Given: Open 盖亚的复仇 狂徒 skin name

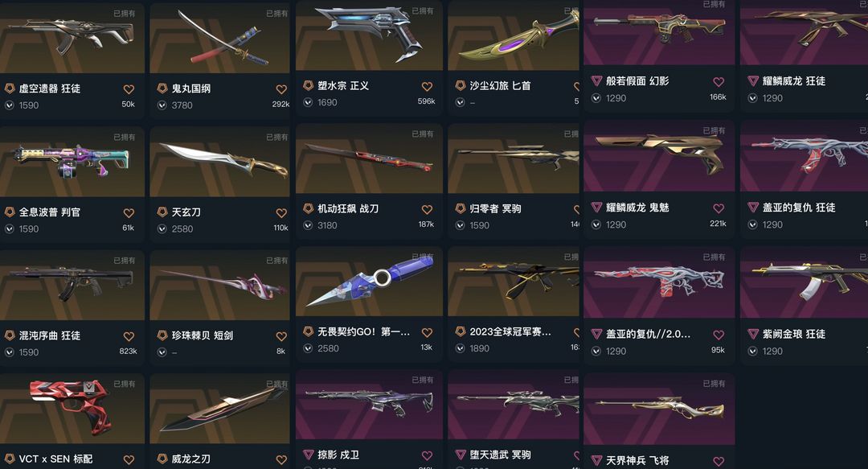Looking at the screenshot, I should 799,208.
